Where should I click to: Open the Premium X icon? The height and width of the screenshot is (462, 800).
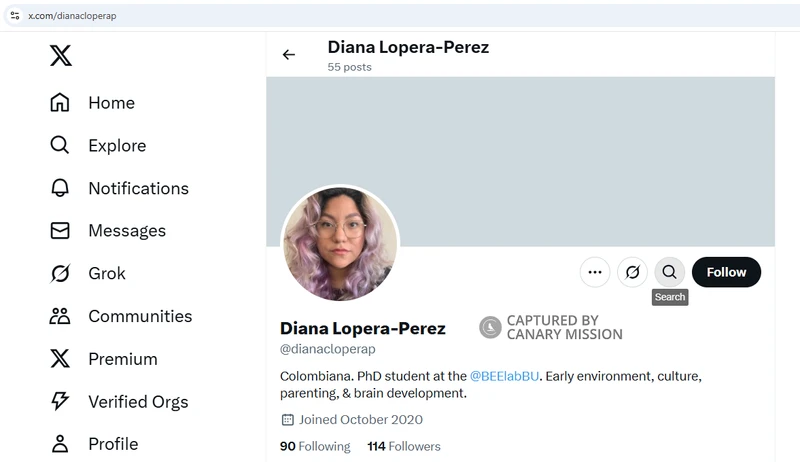point(60,358)
